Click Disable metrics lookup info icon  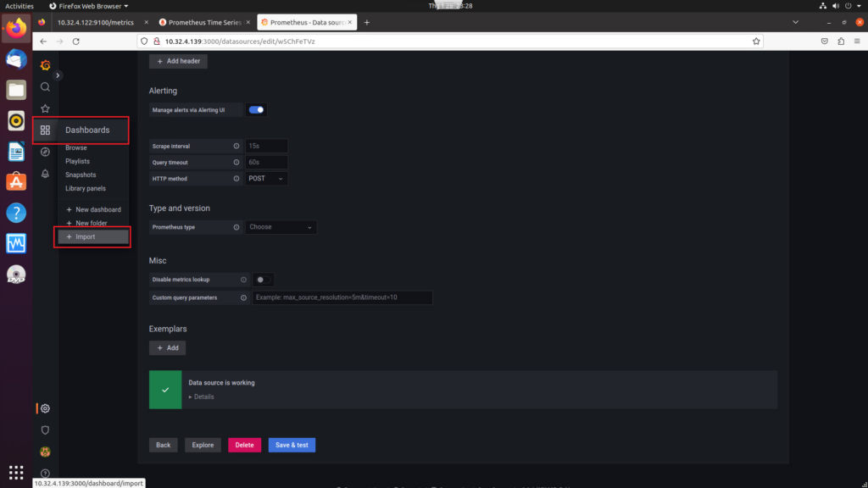(x=243, y=280)
